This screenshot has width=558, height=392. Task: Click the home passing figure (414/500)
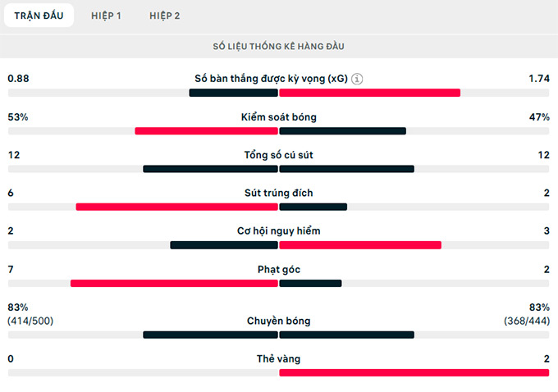coord(30,321)
